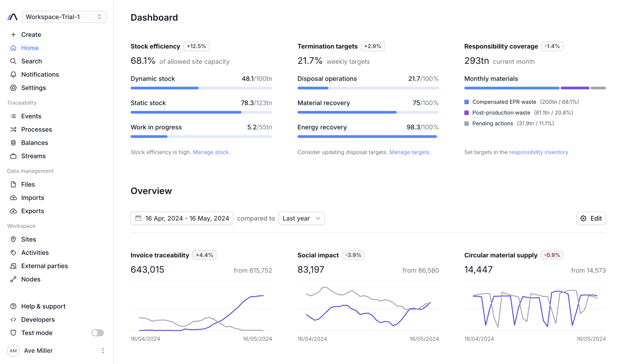Click the Edit button in Overview

(591, 218)
